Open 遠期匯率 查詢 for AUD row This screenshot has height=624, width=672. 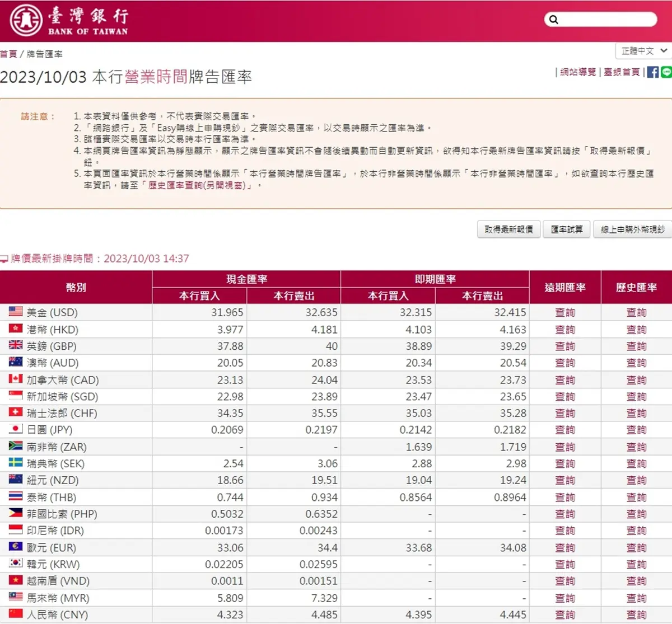pyautogui.click(x=565, y=363)
